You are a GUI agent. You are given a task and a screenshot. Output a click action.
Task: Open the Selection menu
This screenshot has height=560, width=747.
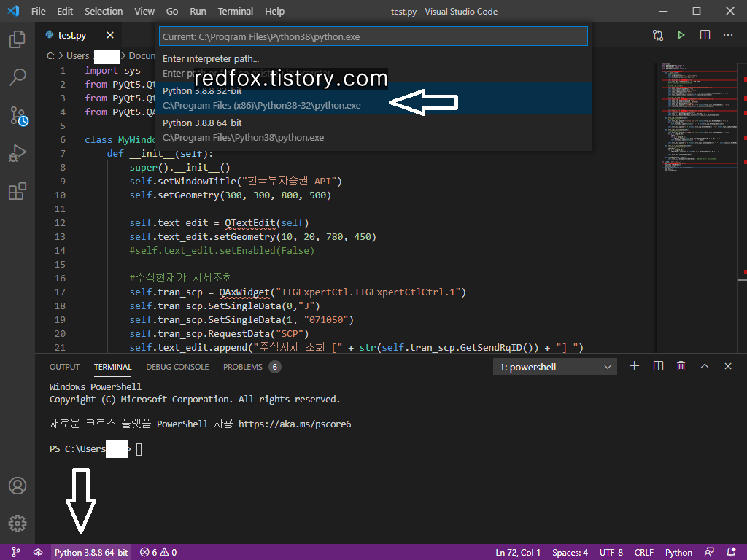(104, 12)
